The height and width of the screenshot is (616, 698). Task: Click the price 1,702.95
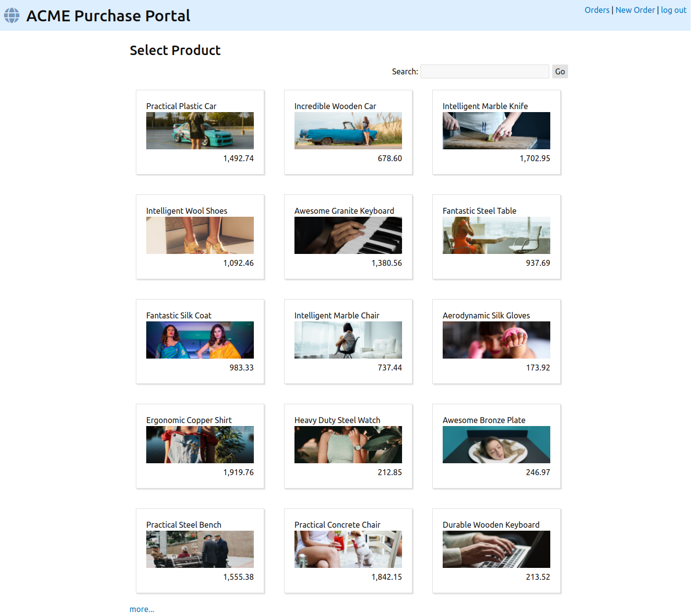pos(535,158)
